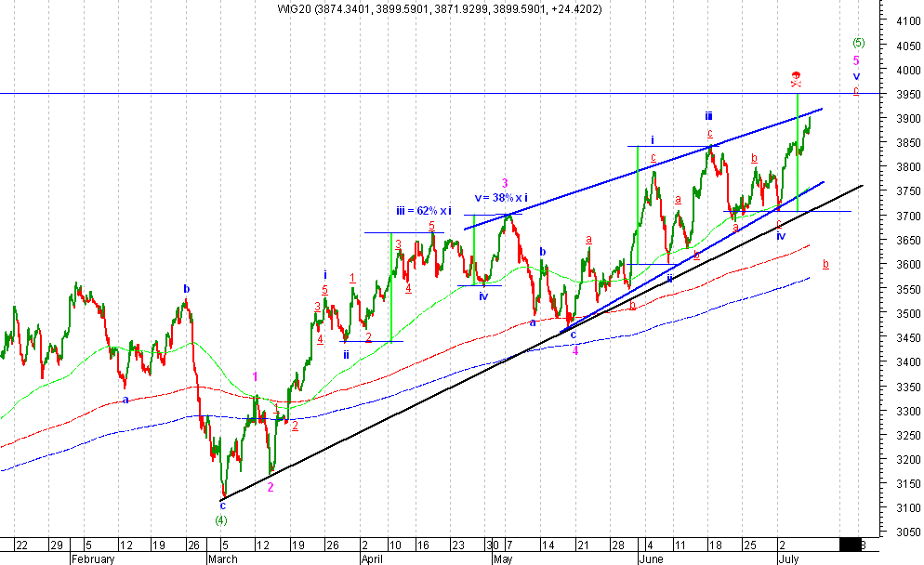Click the 3350 price axis label
Image resolution: width=924 pixels, height=565 pixels.
(907, 387)
